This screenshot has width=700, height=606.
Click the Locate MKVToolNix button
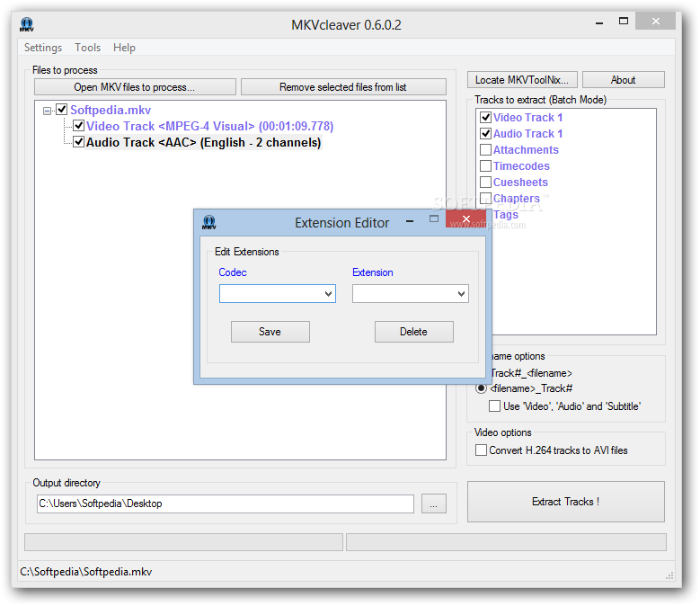(x=522, y=80)
